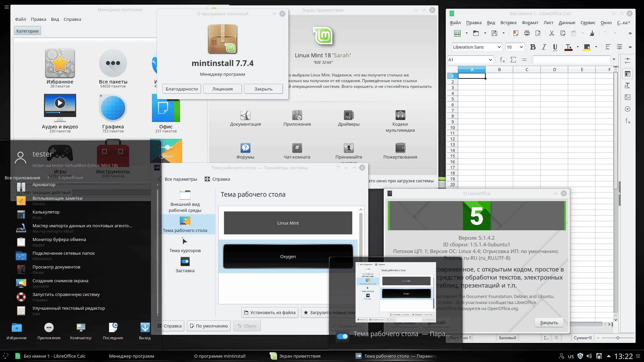This screenshot has height=362, width=644.
Task: Expand the background color dropdown arrow
Action: click(596, 47)
